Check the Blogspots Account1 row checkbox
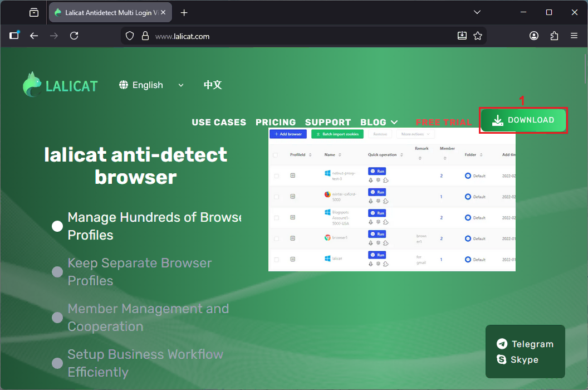The height and width of the screenshot is (390, 588). coord(276,218)
